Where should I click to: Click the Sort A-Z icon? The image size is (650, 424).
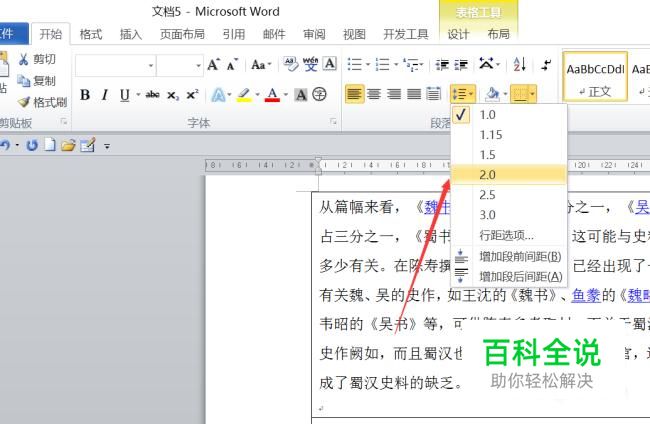(519, 64)
